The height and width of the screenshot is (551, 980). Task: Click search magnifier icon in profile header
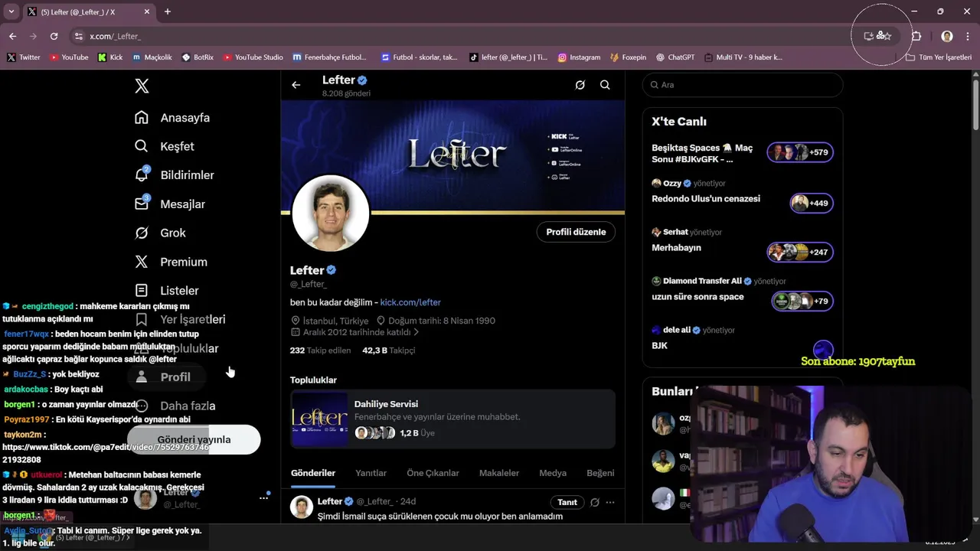pyautogui.click(x=605, y=85)
